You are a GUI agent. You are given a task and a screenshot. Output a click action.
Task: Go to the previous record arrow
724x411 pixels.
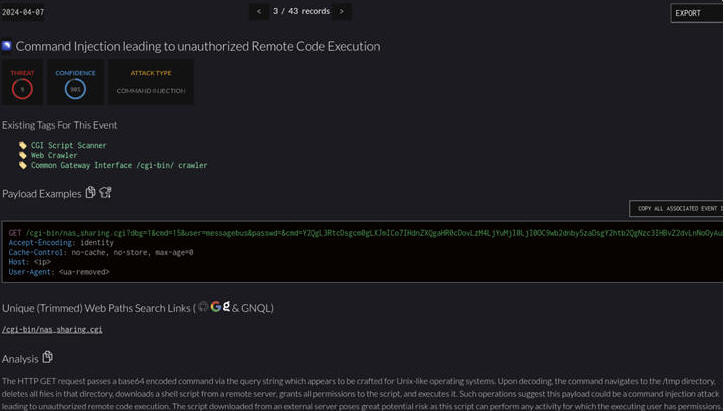[x=259, y=12]
